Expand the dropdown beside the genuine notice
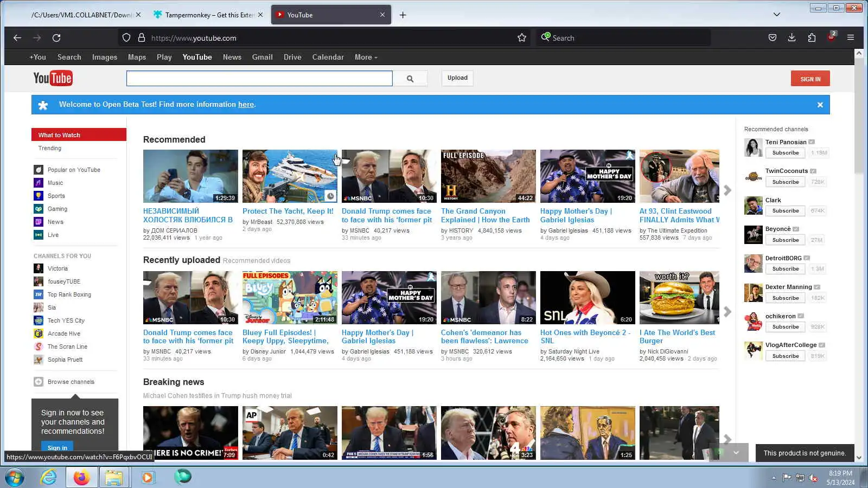The image size is (868, 488). 736,453
